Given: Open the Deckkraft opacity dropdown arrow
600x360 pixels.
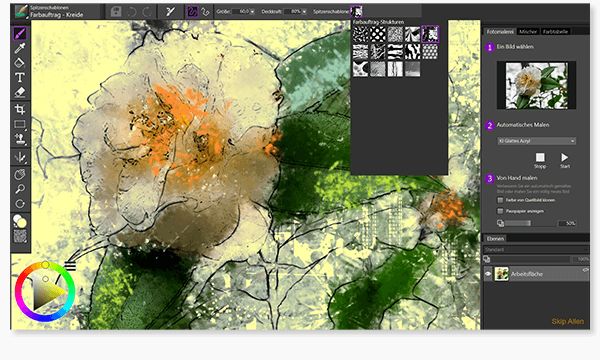Looking at the screenshot, I should 304,12.
